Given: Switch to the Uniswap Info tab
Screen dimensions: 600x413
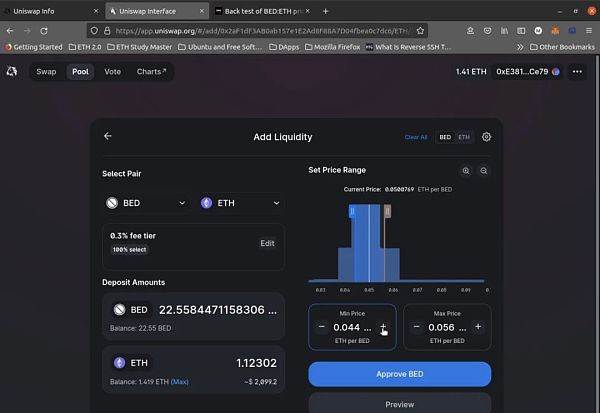Looking at the screenshot, I should pyautogui.click(x=51, y=11).
